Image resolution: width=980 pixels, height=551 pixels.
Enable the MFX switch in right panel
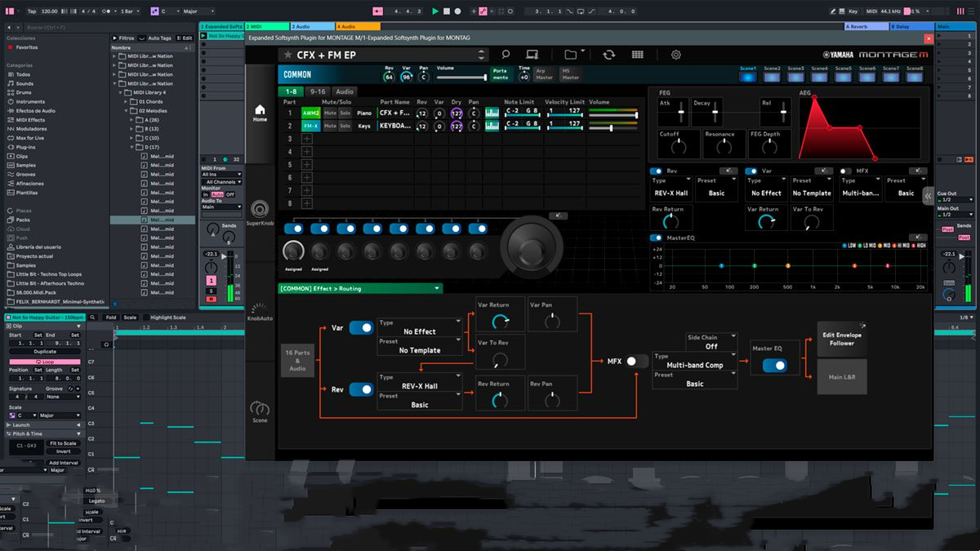(847, 171)
